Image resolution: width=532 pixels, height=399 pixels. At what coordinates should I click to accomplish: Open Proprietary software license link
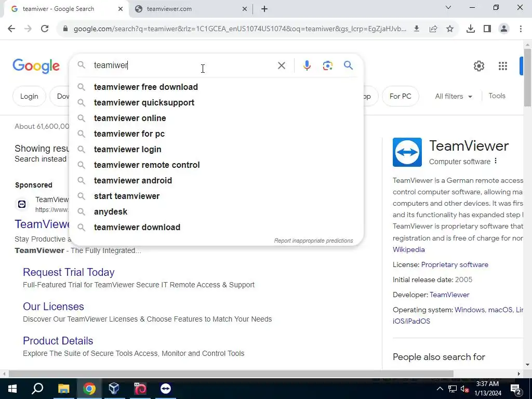(x=455, y=264)
